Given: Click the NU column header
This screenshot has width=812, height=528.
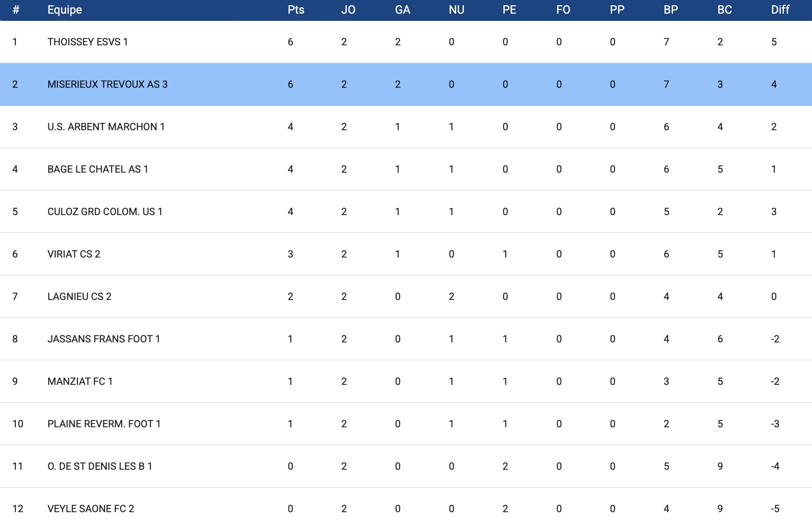Looking at the screenshot, I should (x=456, y=10).
